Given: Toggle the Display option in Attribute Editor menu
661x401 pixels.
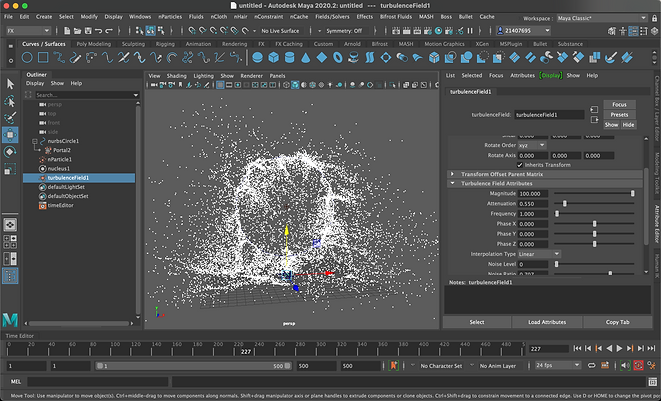Looking at the screenshot, I should tap(551, 75).
